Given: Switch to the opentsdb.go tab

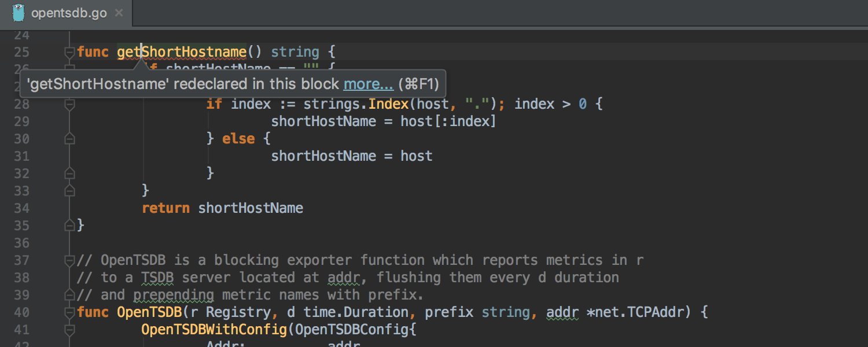Looking at the screenshot, I should click(x=68, y=13).
